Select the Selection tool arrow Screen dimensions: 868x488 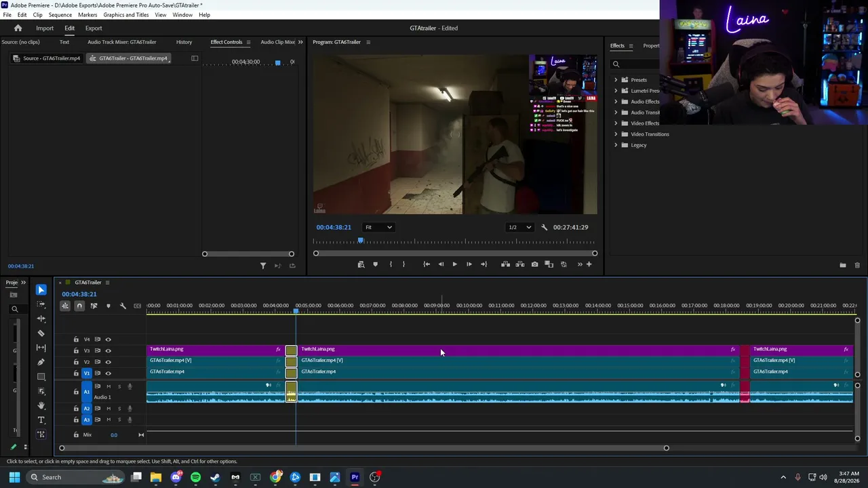tap(41, 290)
